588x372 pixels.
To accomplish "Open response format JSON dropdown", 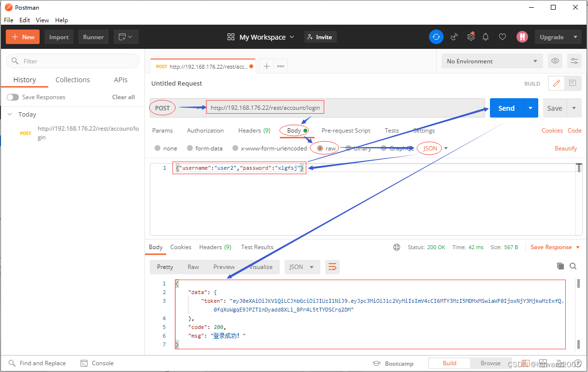I will click(302, 267).
